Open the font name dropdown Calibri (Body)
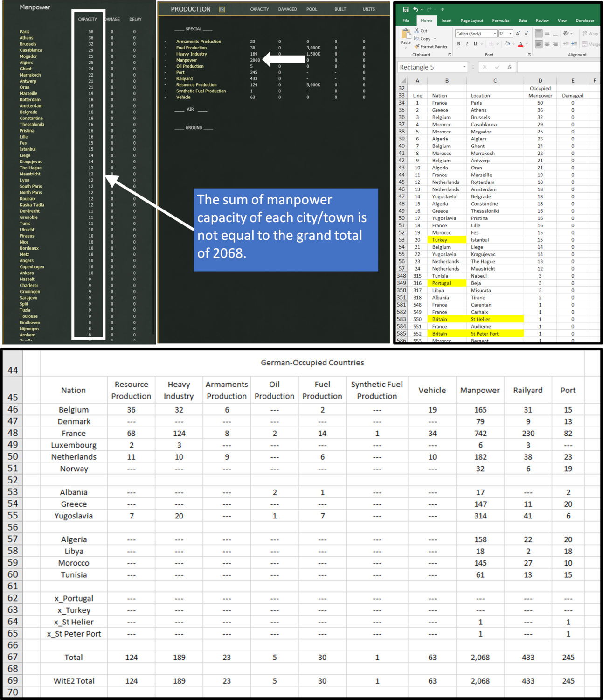 (495, 34)
